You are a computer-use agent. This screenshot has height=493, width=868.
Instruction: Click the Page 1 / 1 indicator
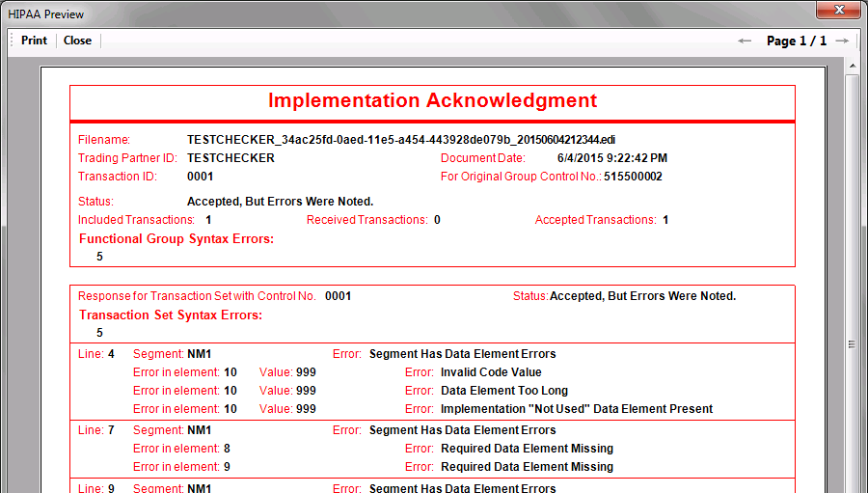click(x=797, y=41)
